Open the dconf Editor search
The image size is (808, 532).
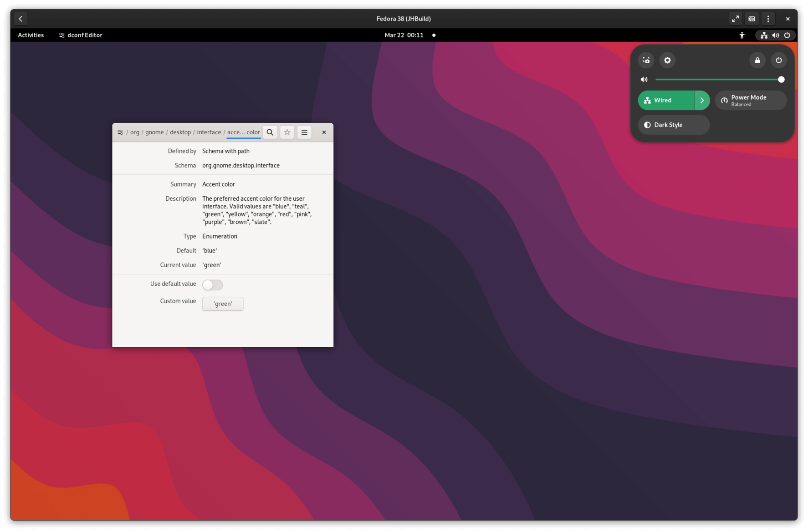pos(270,132)
